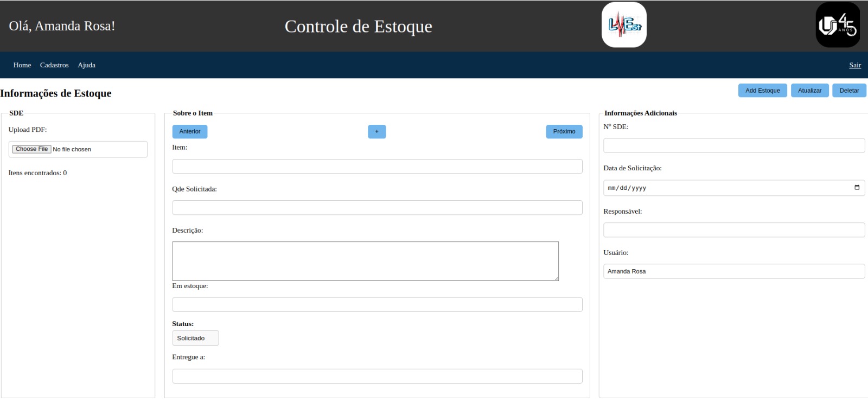Click the 'Itens encontrados: 0' text
The height and width of the screenshot is (402, 868).
(37, 173)
